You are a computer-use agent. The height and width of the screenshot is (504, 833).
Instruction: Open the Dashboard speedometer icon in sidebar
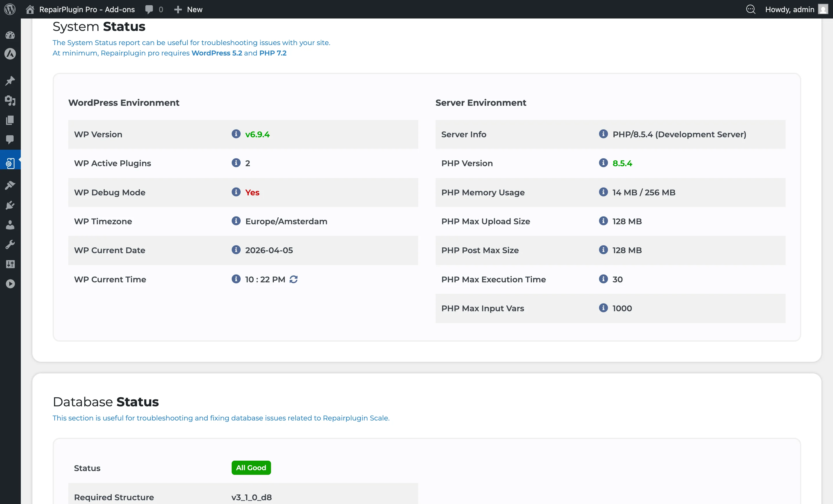10,35
